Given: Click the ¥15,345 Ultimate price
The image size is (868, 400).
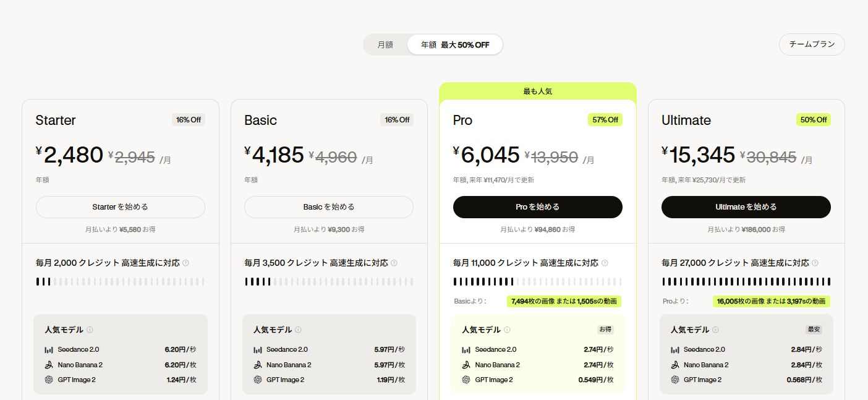Looking at the screenshot, I should 699,155.
